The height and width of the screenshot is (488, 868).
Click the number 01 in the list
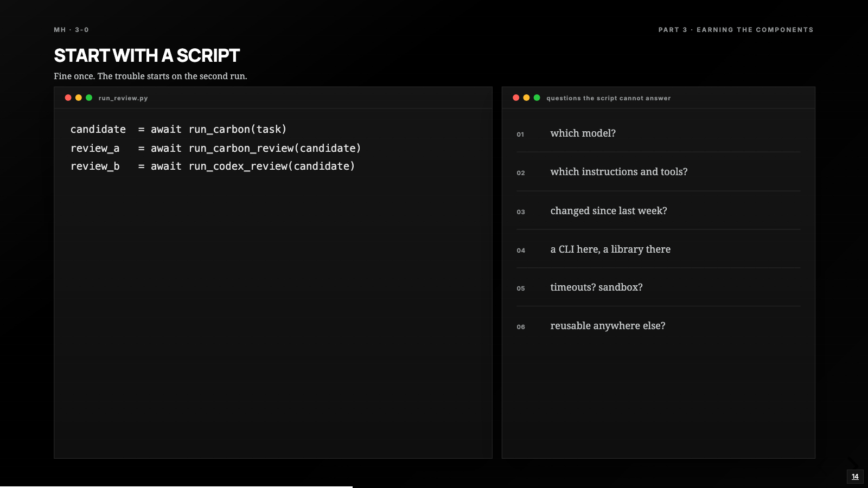[520, 134]
